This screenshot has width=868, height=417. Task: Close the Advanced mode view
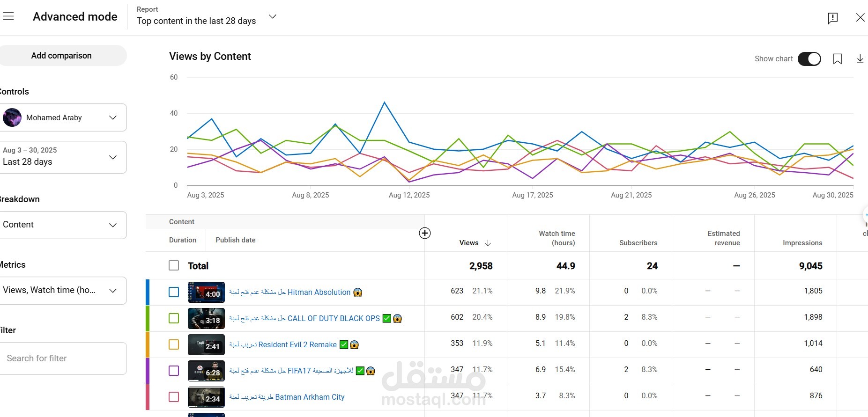click(860, 17)
